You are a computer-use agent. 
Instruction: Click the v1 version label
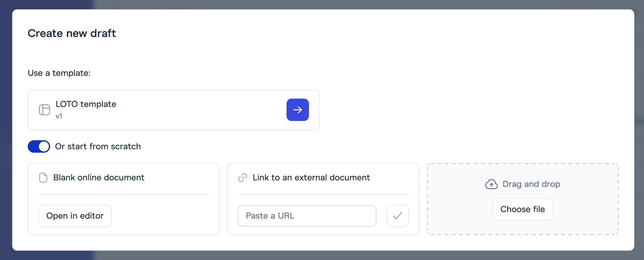click(59, 116)
